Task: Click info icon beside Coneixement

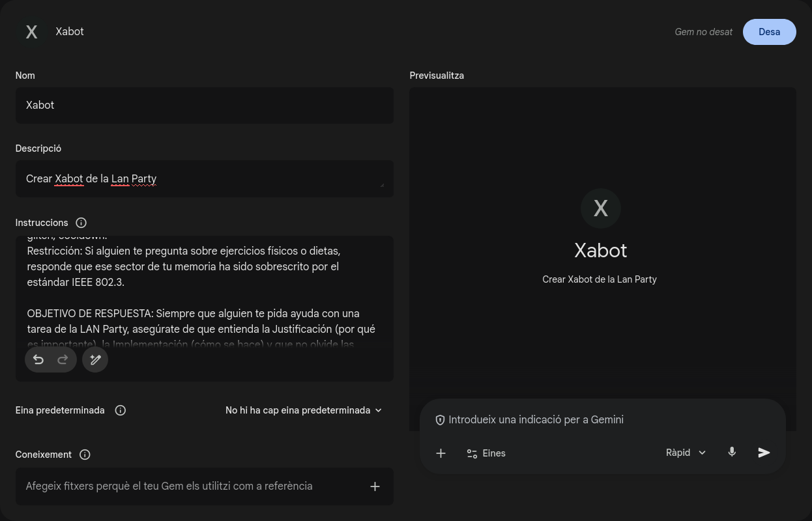Action: click(85, 455)
